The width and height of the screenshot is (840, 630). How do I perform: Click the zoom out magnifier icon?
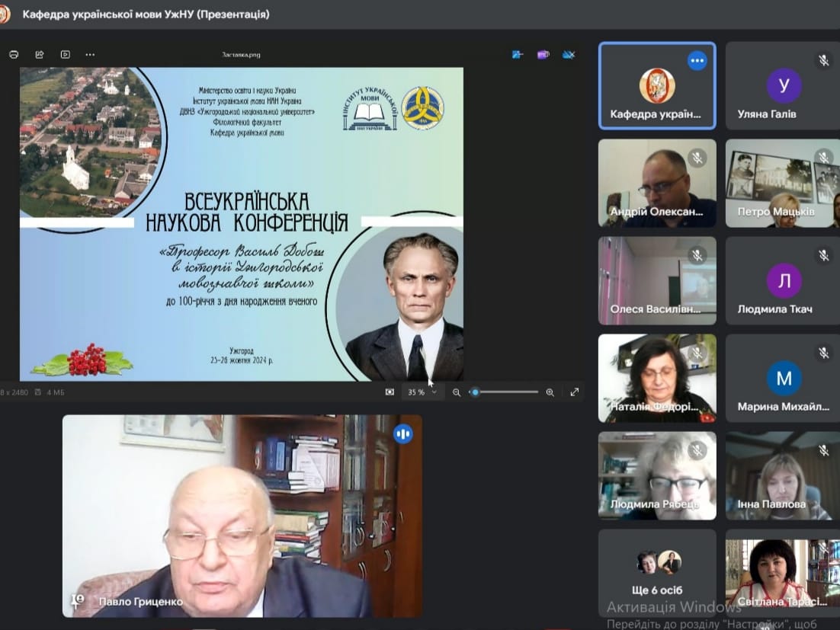457,392
